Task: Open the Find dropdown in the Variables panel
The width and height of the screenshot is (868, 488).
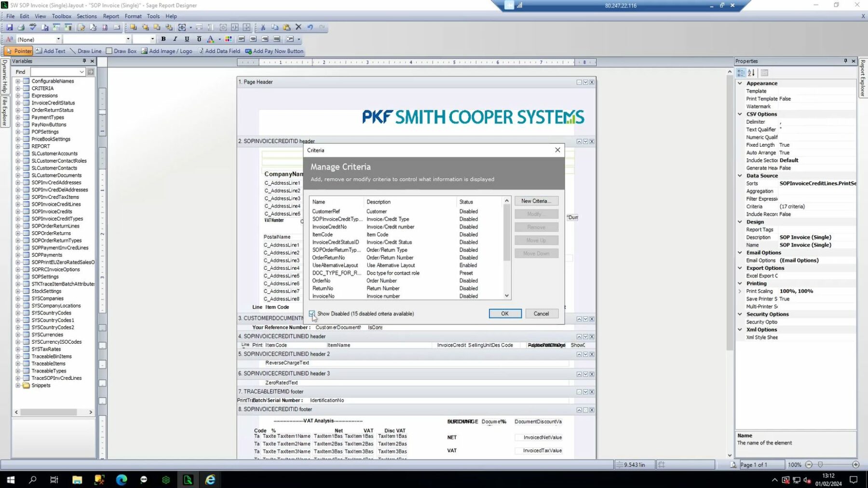Action: (x=81, y=72)
